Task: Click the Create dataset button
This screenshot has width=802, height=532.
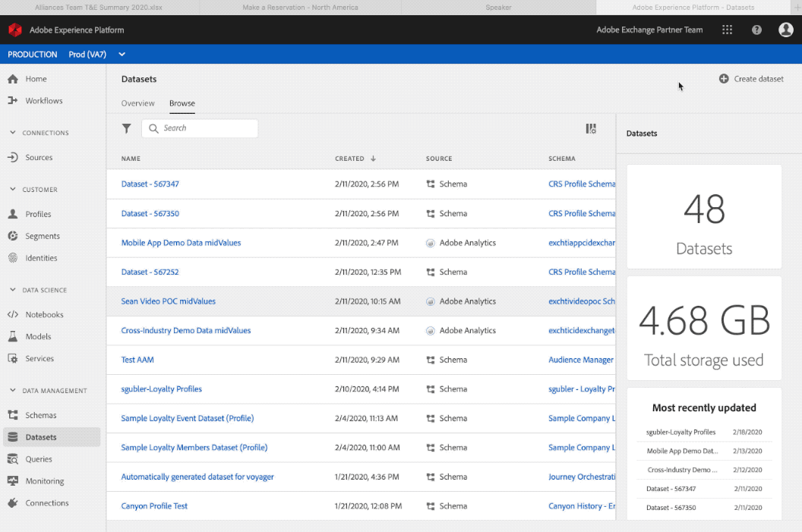Action: [750, 78]
